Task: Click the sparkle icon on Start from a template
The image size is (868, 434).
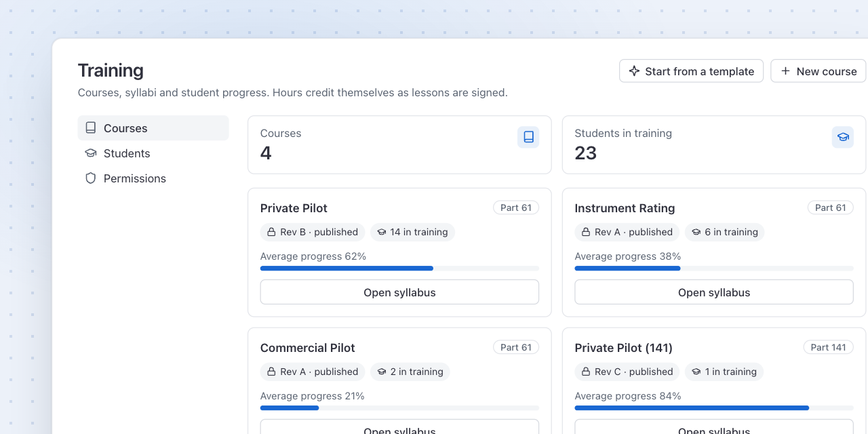Action: 634,71
